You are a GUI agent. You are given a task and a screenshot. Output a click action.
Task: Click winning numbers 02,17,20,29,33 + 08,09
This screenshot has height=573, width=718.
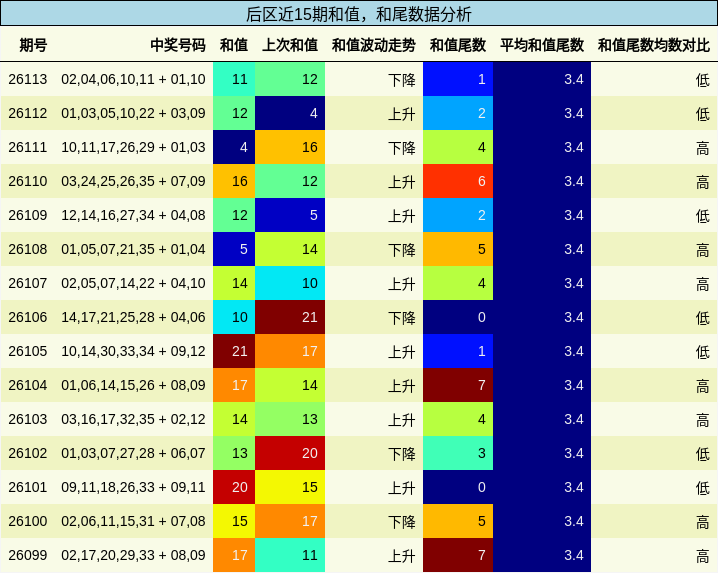coord(133,555)
